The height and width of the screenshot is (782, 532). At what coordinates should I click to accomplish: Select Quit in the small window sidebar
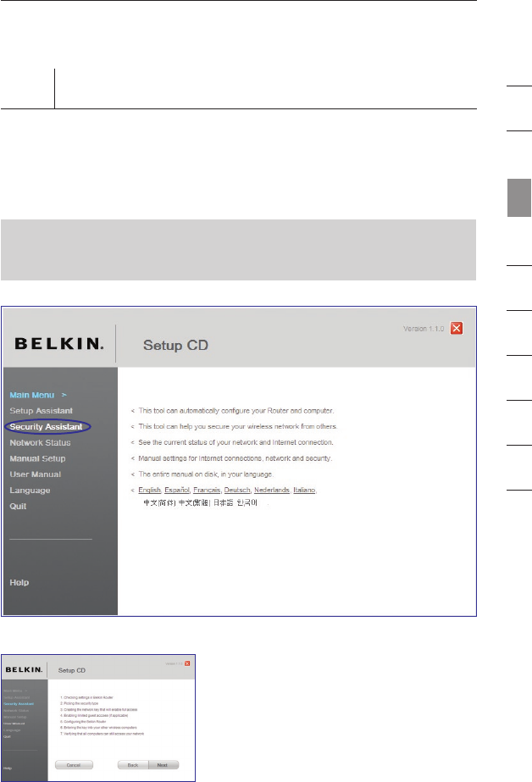[x=7, y=736]
